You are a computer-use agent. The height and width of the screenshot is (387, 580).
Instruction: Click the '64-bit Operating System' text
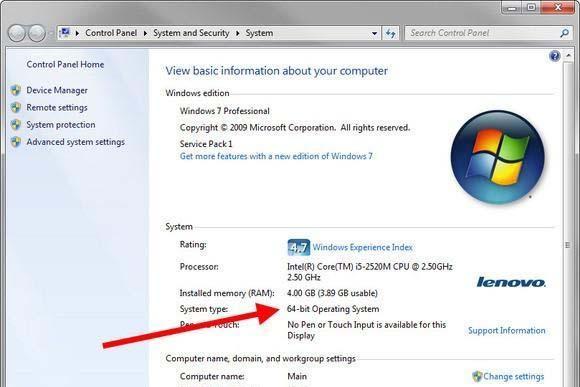(x=333, y=309)
